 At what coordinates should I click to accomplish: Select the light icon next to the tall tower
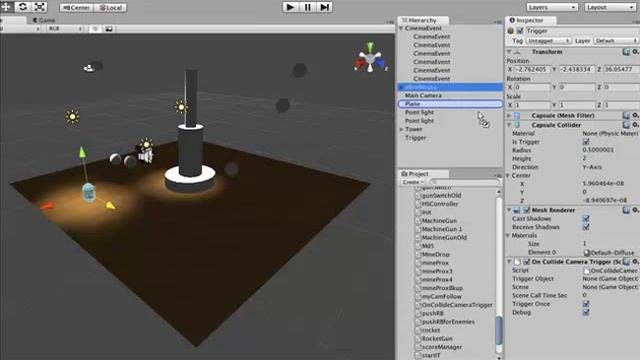point(180,107)
